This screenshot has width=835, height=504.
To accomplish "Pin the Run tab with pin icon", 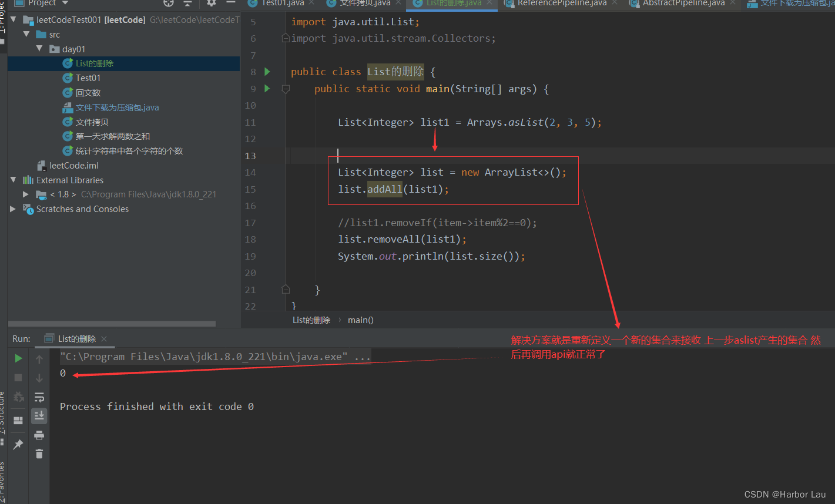I will [x=18, y=445].
